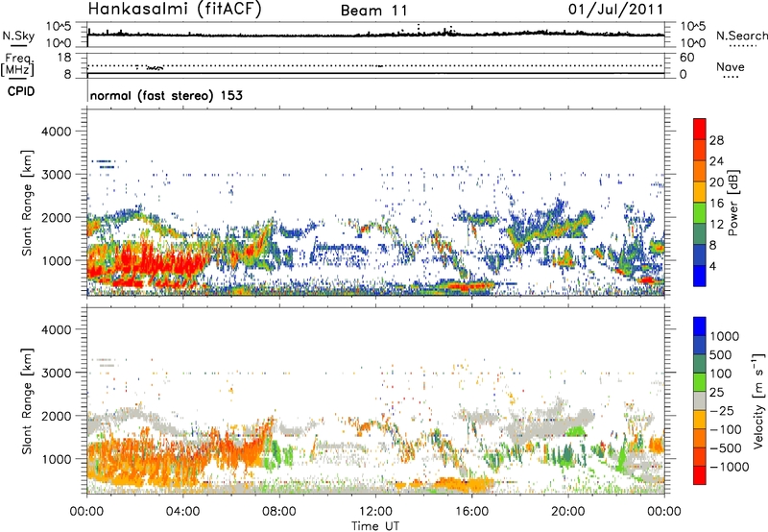Click 'normal (fast stereo) 153' text
768x532 pixels.
tap(166, 95)
